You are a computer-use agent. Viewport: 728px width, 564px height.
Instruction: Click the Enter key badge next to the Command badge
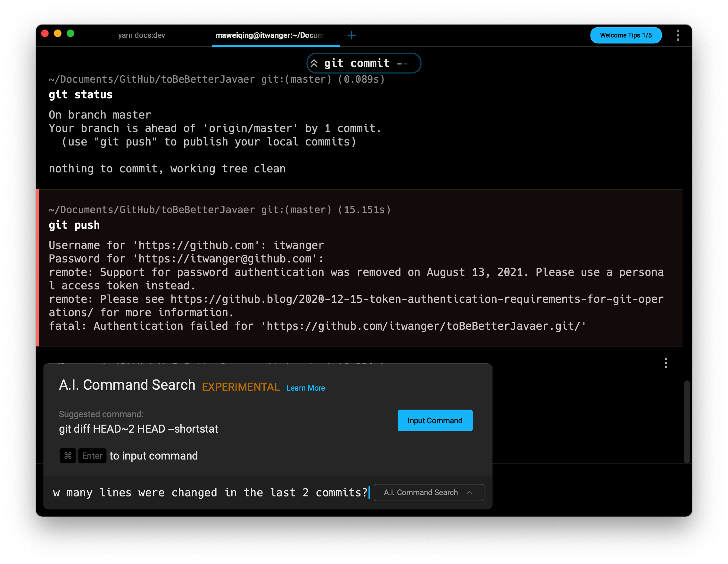click(92, 456)
